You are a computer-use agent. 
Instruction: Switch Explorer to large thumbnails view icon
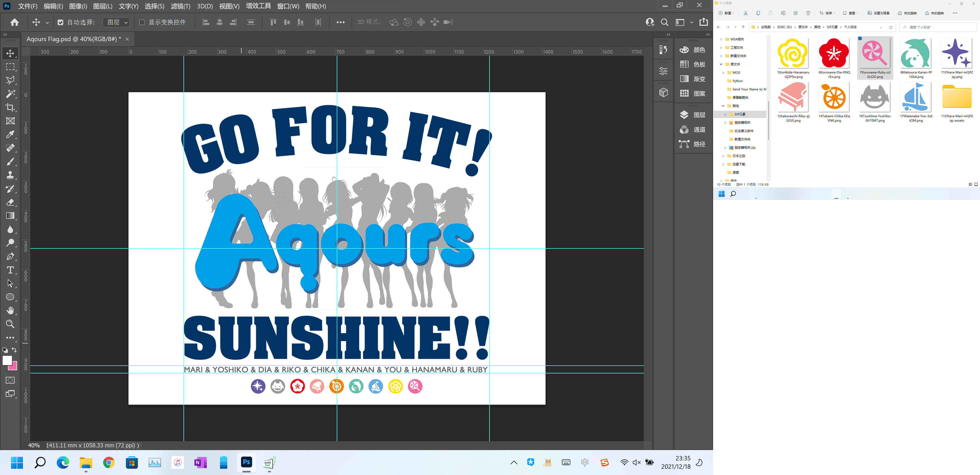pyautogui.click(x=976, y=184)
